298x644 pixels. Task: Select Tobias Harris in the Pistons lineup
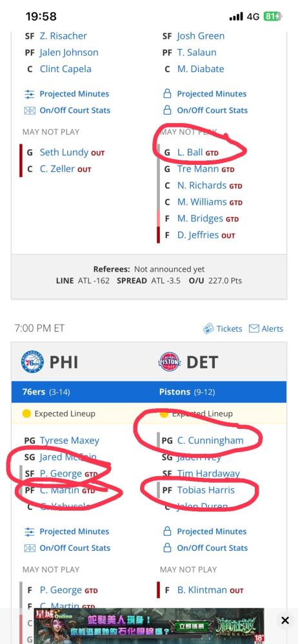206,490
